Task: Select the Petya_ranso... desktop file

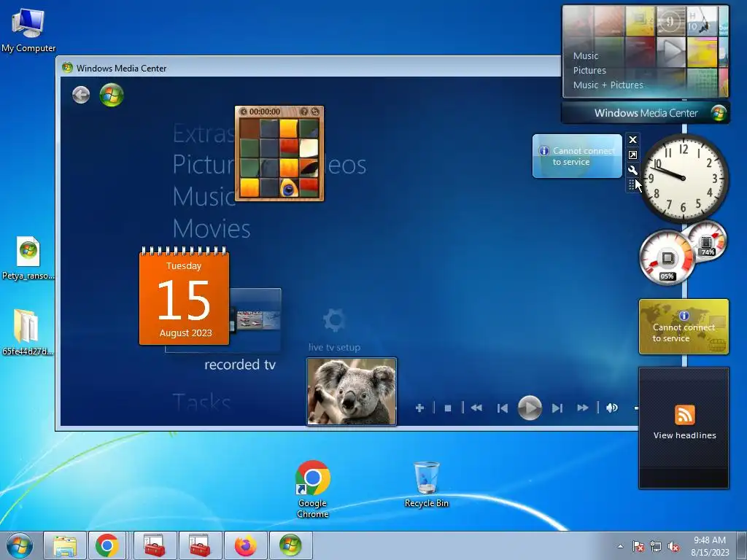Action: tap(28, 259)
